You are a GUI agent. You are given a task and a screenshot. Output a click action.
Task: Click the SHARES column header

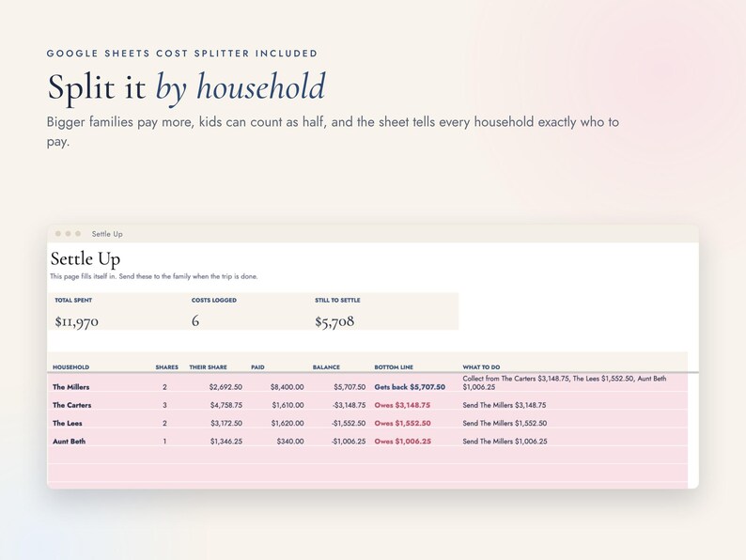[x=166, y=367]
